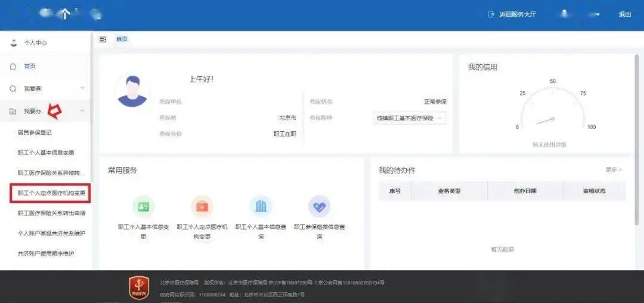Select 居民参保登记 in sidebar
The height and width of the screenshot is (303, 644).
[x=35, y=132]
